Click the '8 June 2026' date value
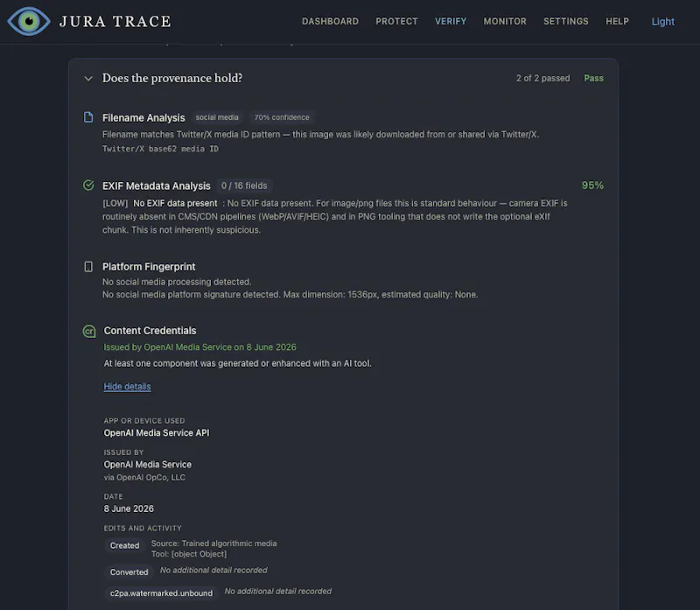 129,508
